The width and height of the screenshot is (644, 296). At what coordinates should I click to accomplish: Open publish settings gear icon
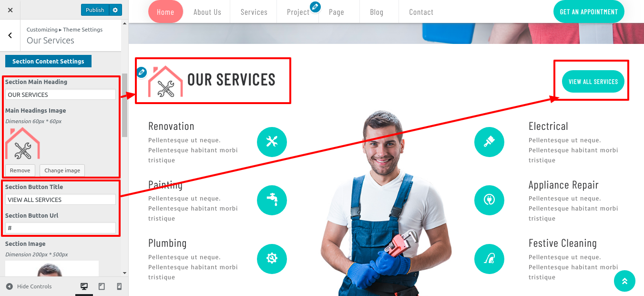point(115,10)
